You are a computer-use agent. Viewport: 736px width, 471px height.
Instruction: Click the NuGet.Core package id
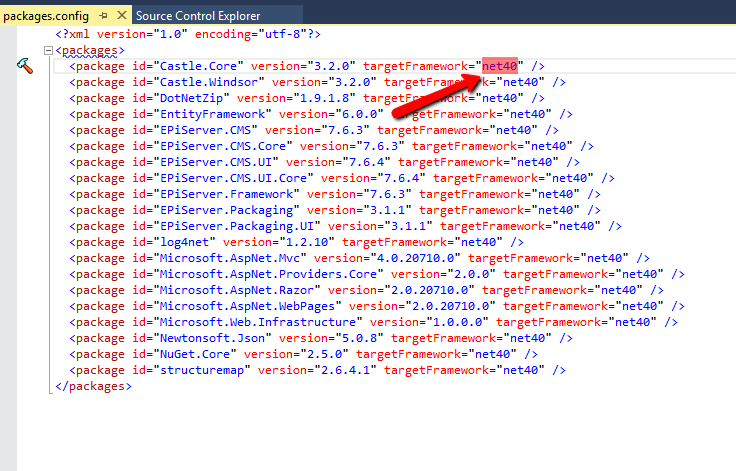(195, 354)
